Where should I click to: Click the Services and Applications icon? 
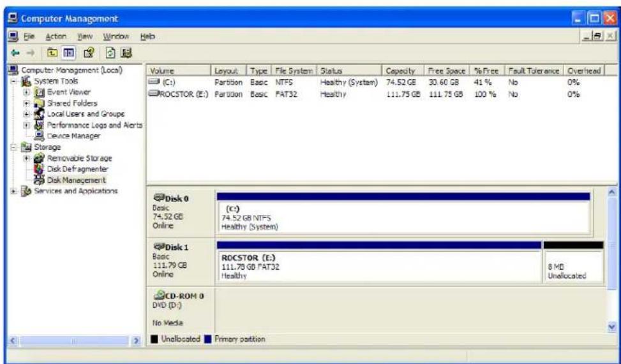coord(26,191)
